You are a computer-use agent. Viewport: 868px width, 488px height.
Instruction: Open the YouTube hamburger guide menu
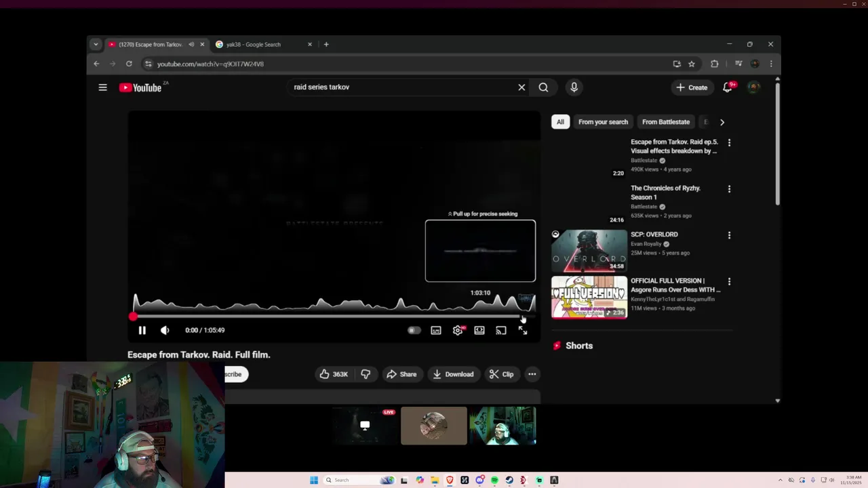click(x=102, y=87)
